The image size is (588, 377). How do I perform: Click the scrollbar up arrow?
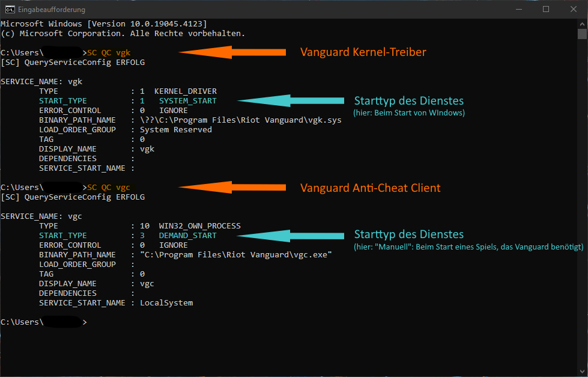[582, 23]
